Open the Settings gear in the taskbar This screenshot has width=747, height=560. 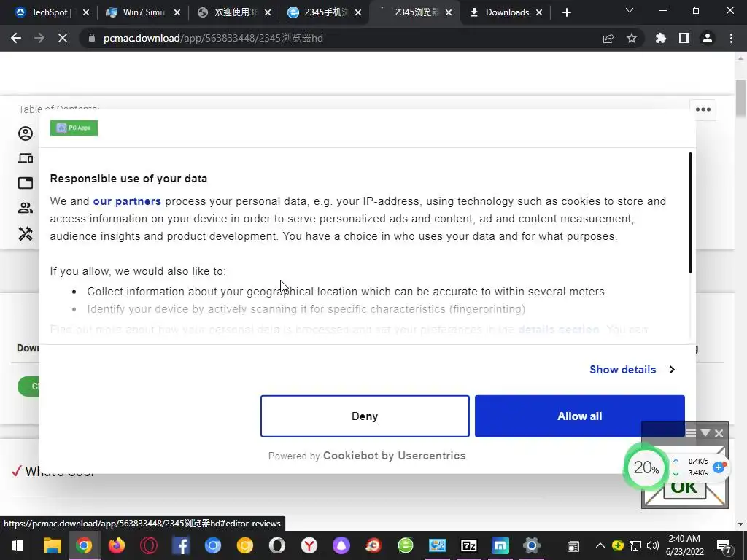click(532, 545)
